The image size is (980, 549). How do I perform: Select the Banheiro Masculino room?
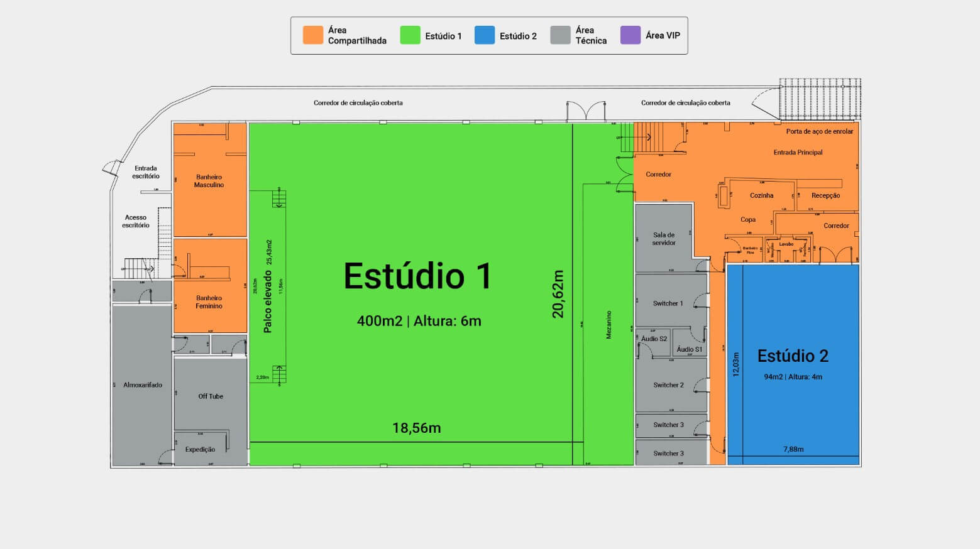[x=209, y=181]
